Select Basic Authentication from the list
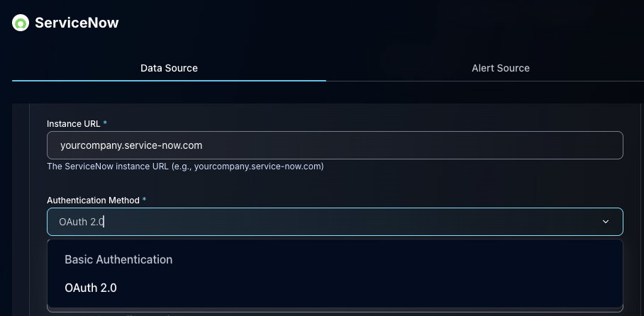Viewport: 644px width, 316px height. pos(118,259)
